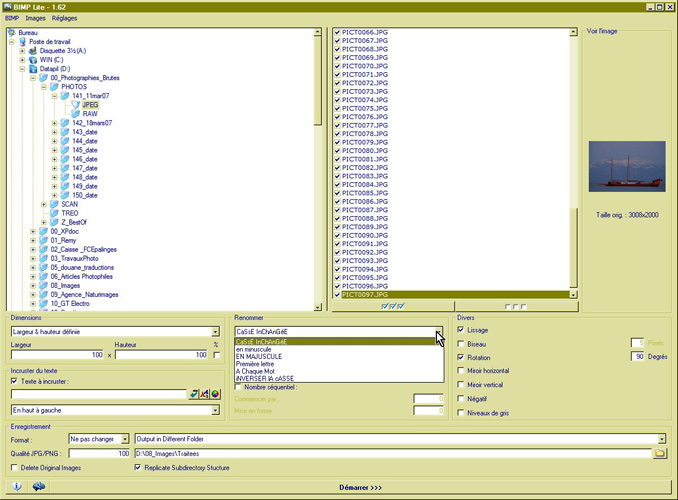Browse output folder with folder icon
Viewport: 678px width, 500px height.
(x=659, y=453)
